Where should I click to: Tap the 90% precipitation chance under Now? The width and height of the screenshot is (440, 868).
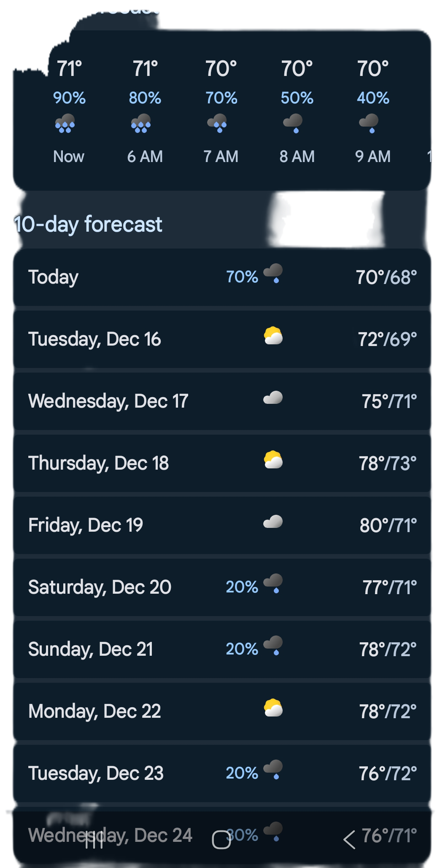69,98
